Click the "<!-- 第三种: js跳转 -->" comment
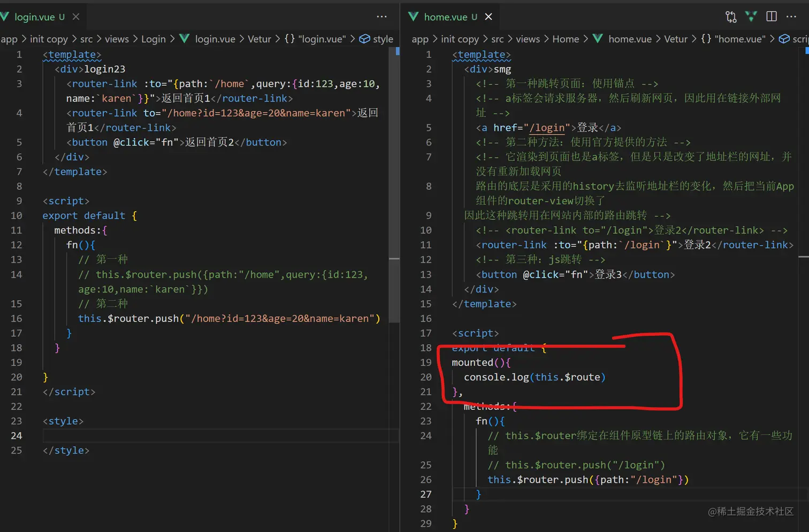Image resolution: width=809 pixels, height=532 pixels. coord(540,259)
